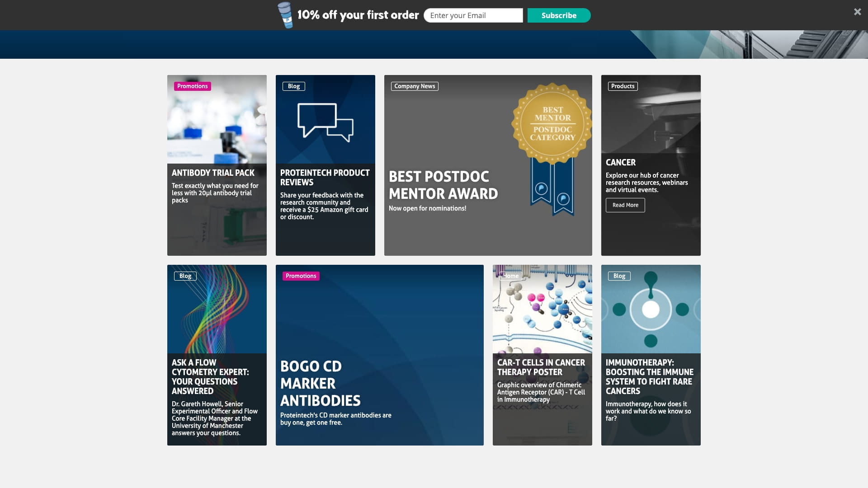
Task: Click 'Explore our hub of cancer research' text
Action: coord(647,183)
